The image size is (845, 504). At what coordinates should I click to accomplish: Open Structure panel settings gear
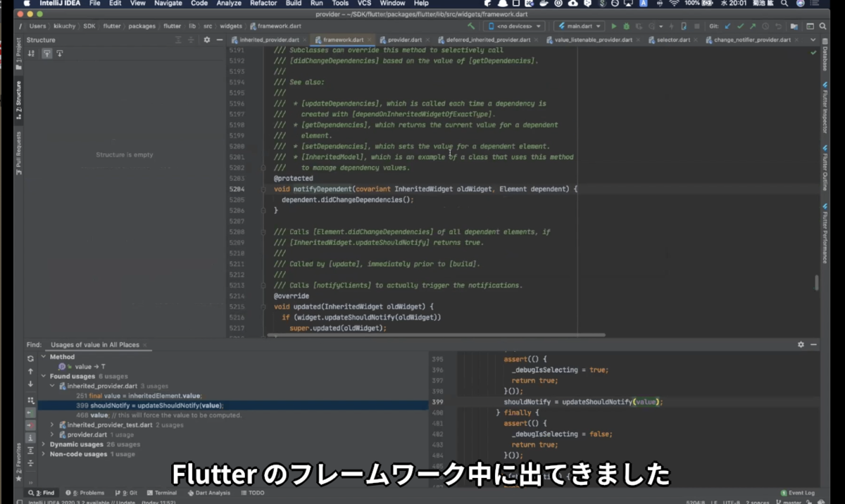point(207,40)
